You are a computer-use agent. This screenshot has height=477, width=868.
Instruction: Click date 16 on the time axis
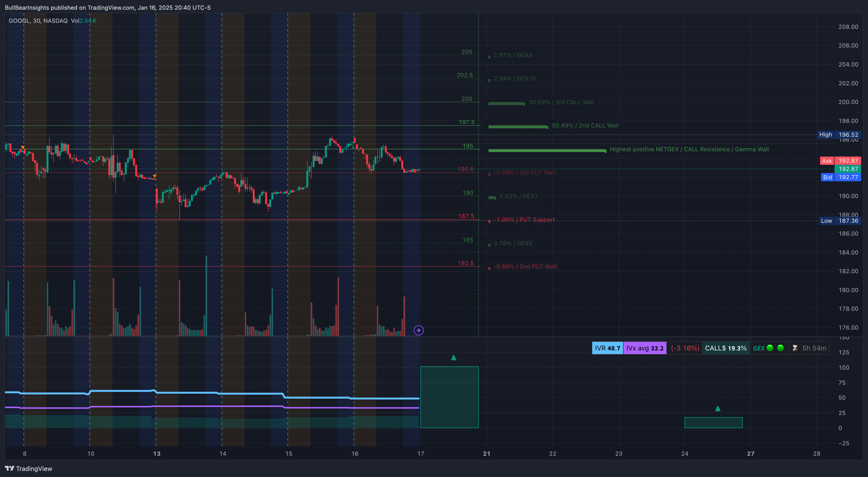pyautogui.click(x=355, y=454)
